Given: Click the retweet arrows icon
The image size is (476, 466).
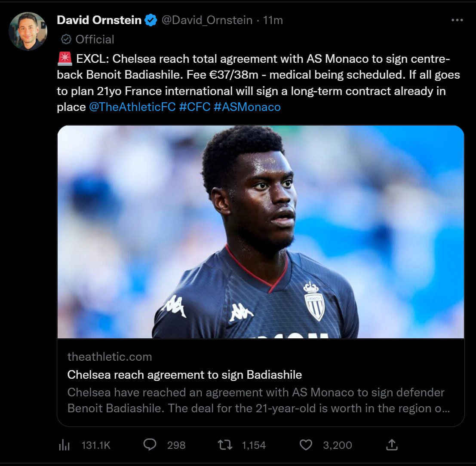Looking at the screenshot, I should pos(225,445).
